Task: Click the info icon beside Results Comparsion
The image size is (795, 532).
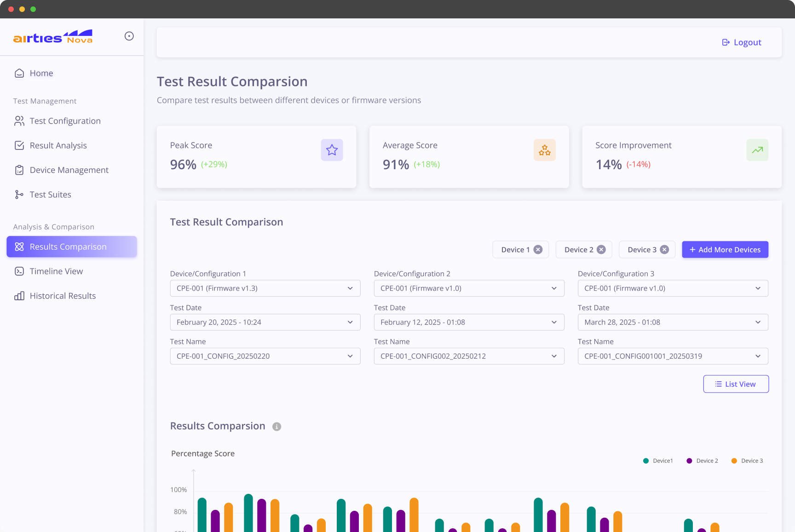Action: 277,427
